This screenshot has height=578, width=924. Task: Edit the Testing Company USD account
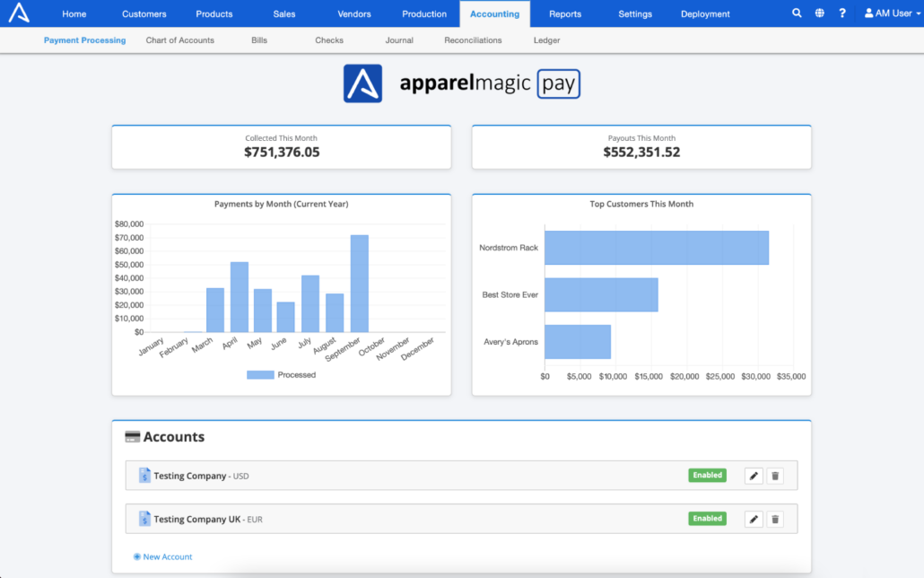click(x=754, y=476)
